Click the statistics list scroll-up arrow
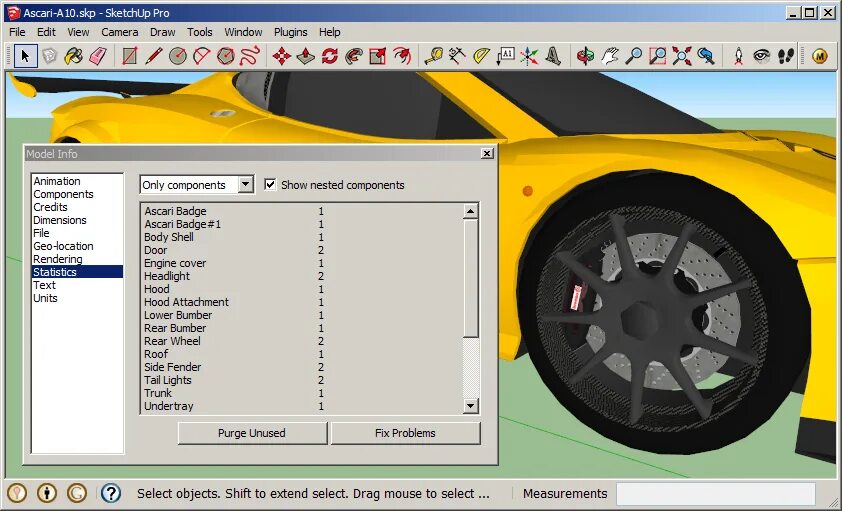842x511 pixels. (470, 211)
